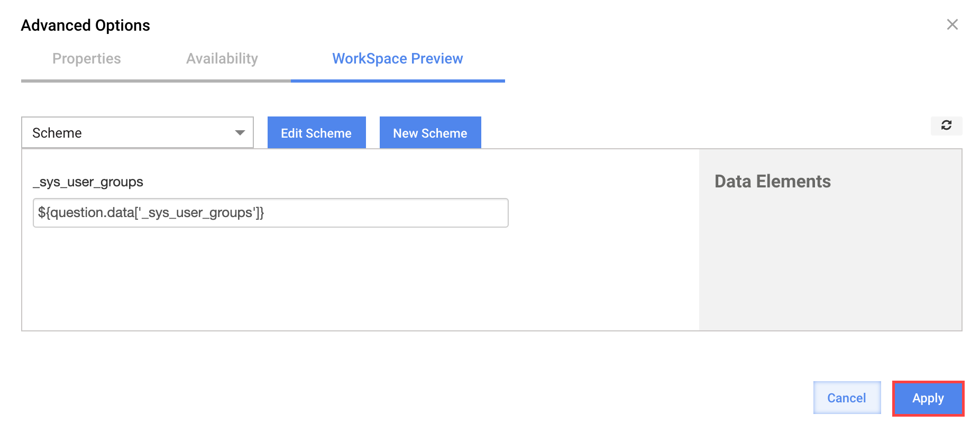Click the gray tab strip under Properties

(x=87, y=81)
